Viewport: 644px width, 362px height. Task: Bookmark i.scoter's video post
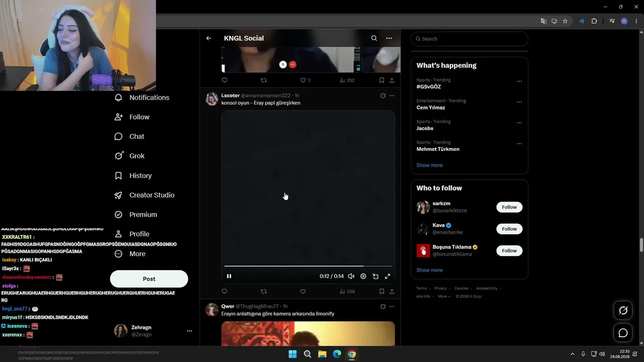click(x=382, y=291)
